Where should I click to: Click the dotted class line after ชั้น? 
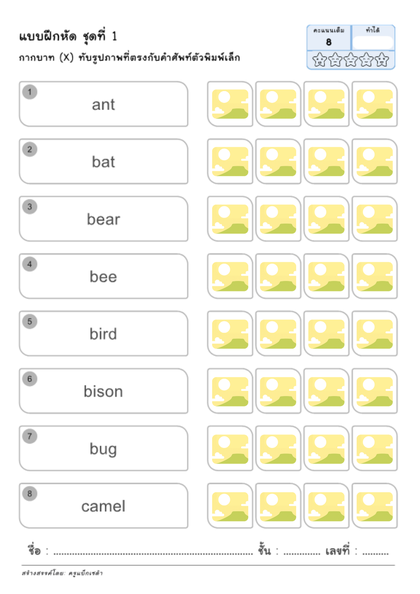click(302, 551)
